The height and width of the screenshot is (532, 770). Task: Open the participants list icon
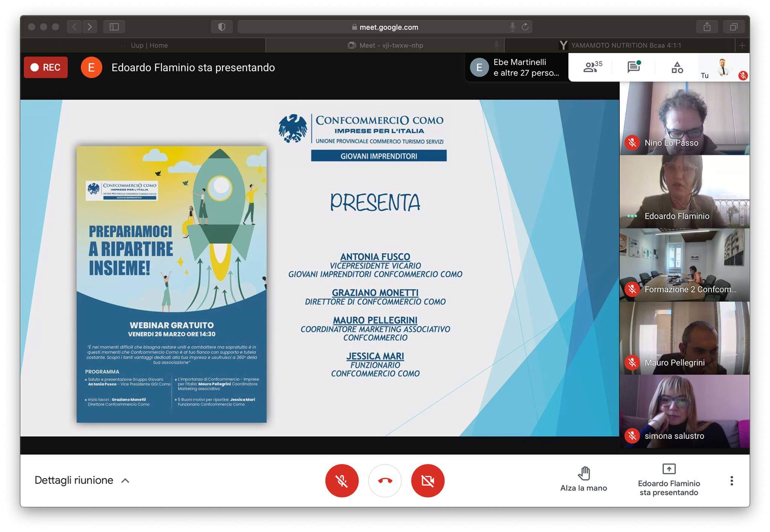[592, 67]
